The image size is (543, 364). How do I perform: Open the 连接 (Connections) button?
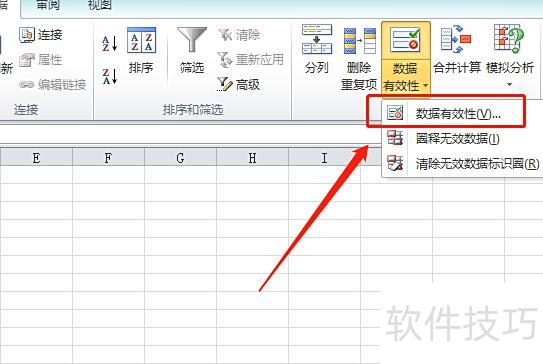(41, 35)
